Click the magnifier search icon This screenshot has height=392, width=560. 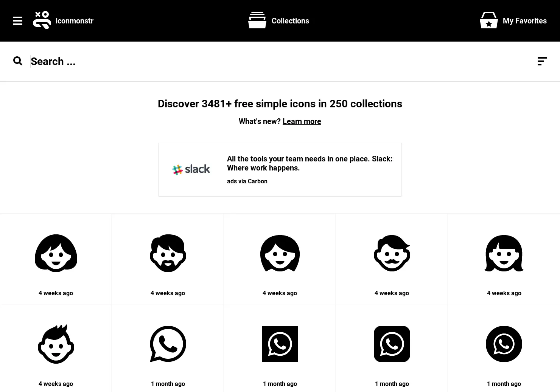point(18,61)
